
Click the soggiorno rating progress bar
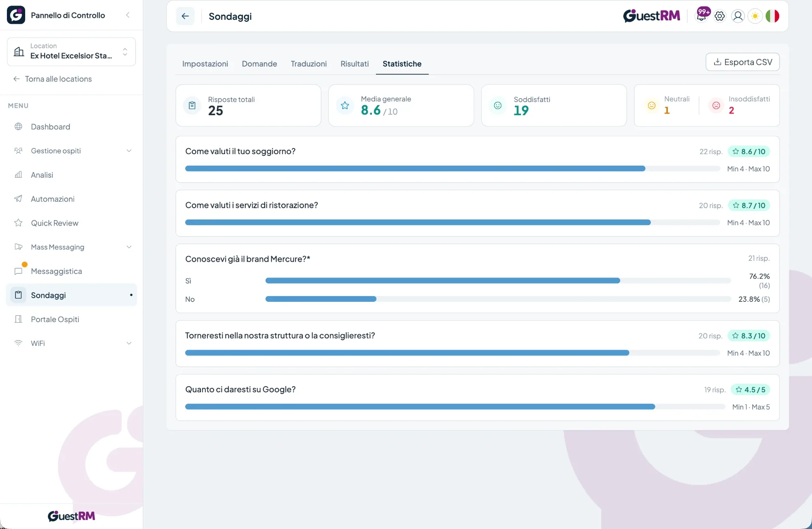click(x=452, y=169)
